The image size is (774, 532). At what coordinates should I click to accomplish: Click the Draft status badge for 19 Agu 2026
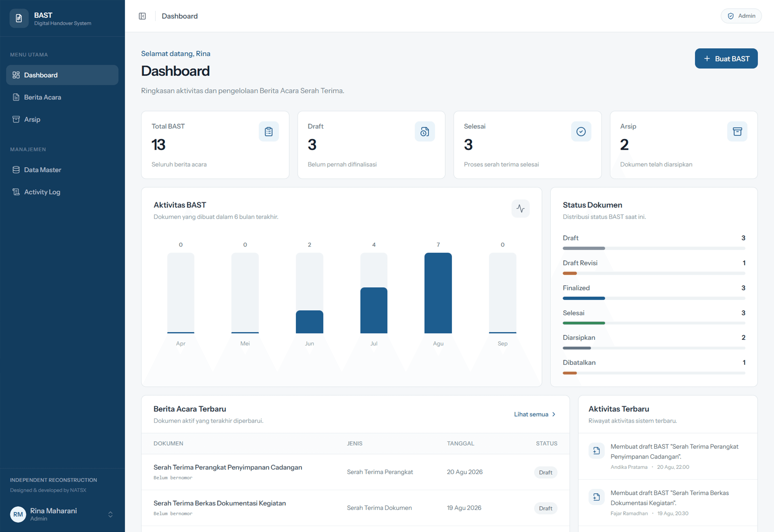tap(545, 508)
